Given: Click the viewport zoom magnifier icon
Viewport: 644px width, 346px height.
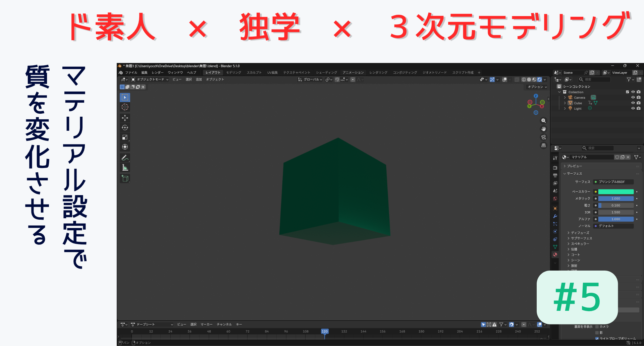Looking at the screenshot, I should pyautogui.click(x=543, y=121).
